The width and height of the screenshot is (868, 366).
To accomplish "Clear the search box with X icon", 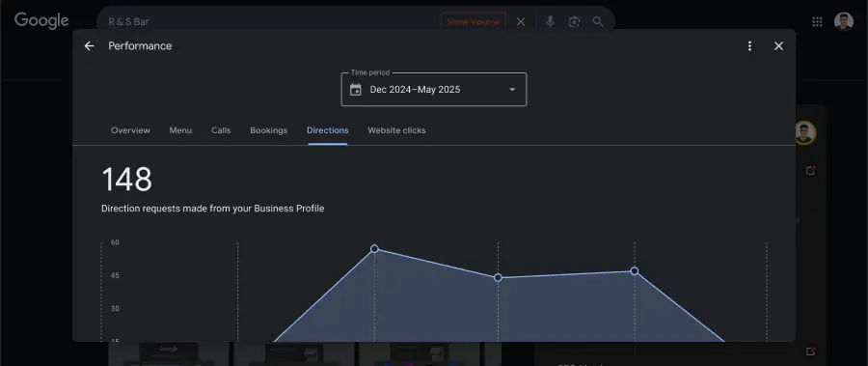I will pyautogui.click(x=521, y=21).
